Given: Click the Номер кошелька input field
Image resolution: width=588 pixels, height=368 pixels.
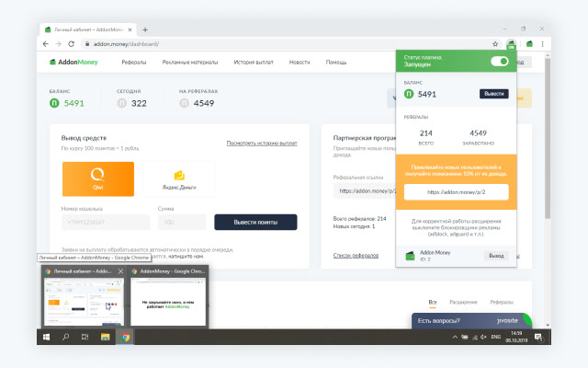Looking at the screenshot, I should pos(105,222).
